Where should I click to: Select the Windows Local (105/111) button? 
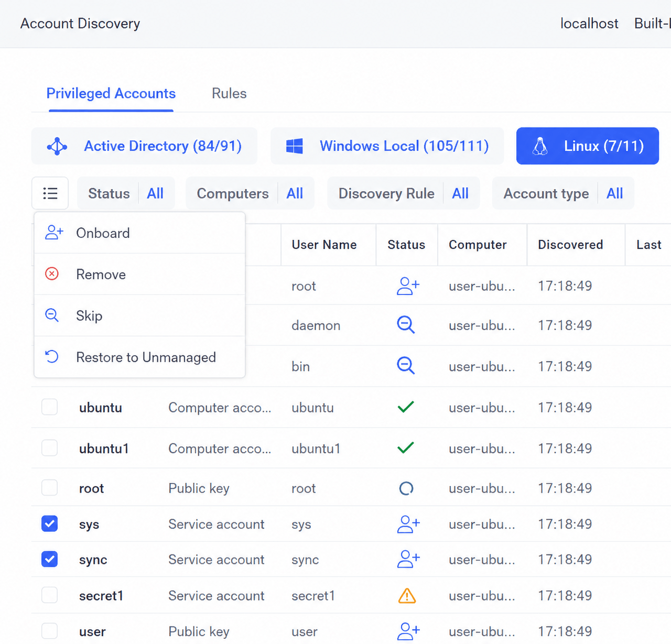tap(387, 146)
